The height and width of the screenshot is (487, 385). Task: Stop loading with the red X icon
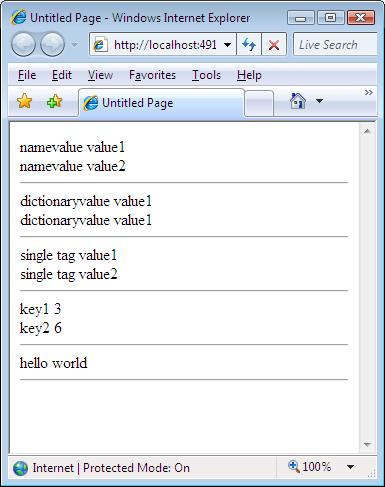(x=274, y=44)
